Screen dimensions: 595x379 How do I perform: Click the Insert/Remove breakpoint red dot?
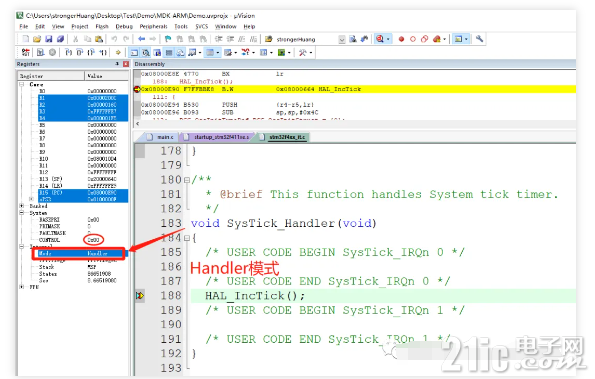click(x=401, y=39)
